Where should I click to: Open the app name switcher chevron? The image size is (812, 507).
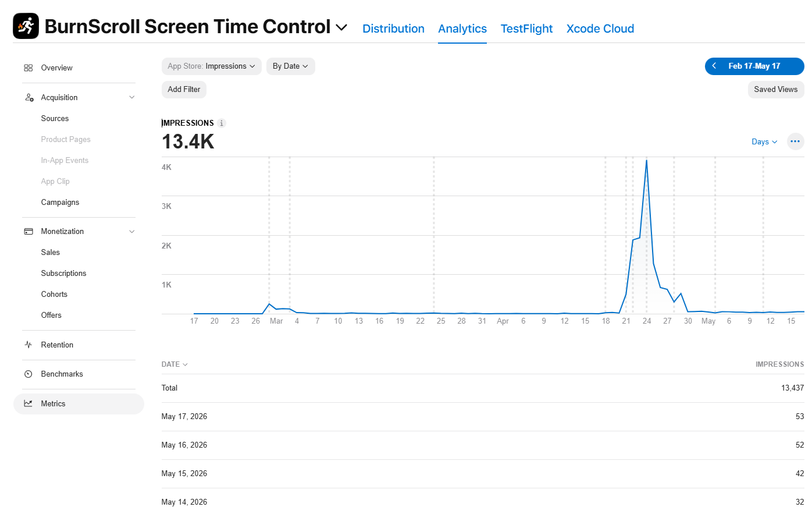[342, 27]
